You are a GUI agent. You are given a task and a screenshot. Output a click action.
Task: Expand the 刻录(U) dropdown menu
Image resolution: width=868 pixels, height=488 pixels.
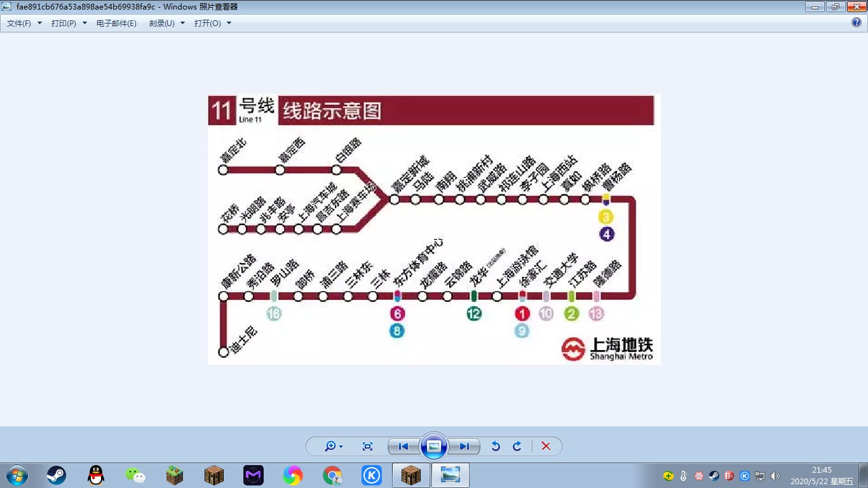point(167,23)
